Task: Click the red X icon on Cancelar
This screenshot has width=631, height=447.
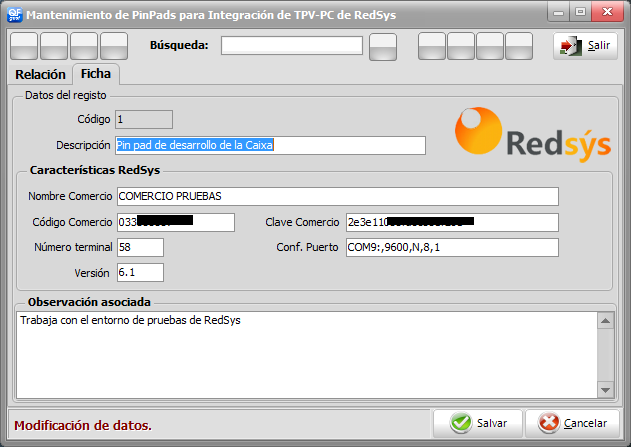Action: click(x=549, y=423)
